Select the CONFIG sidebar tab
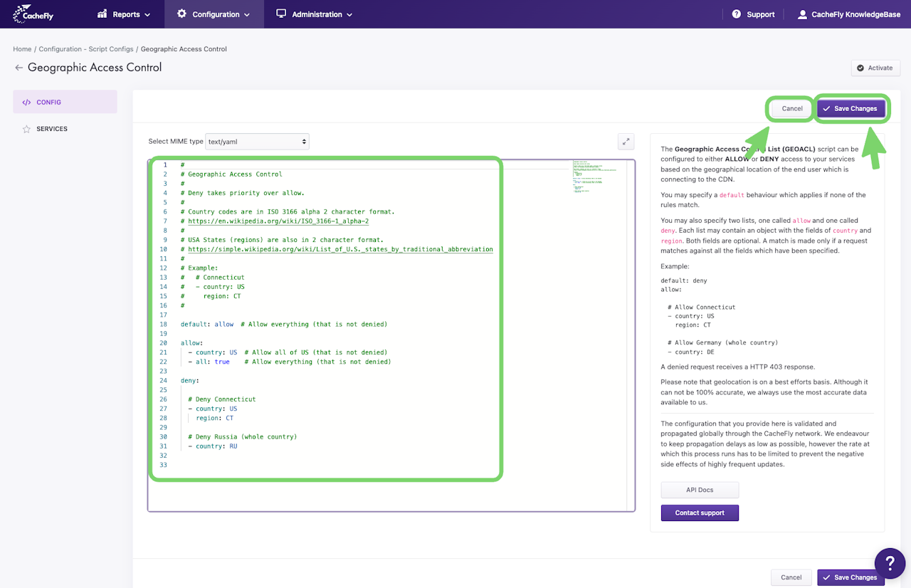 pos(65,102)
